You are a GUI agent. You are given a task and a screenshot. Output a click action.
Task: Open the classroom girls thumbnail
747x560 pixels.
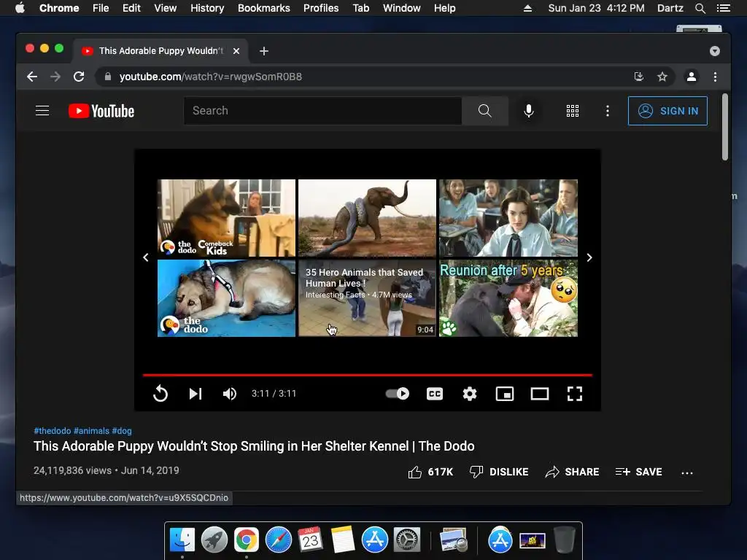click(508, 218)
